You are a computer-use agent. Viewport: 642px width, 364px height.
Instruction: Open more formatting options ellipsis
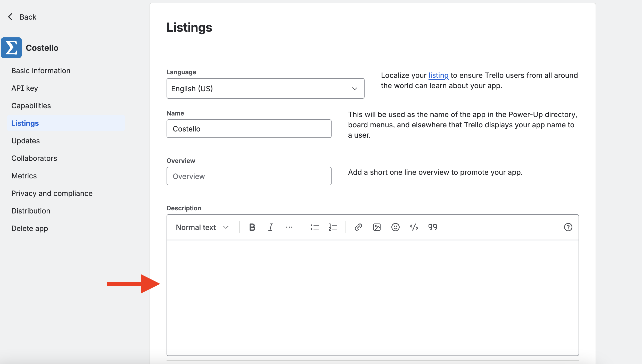[x=289, y=227]
